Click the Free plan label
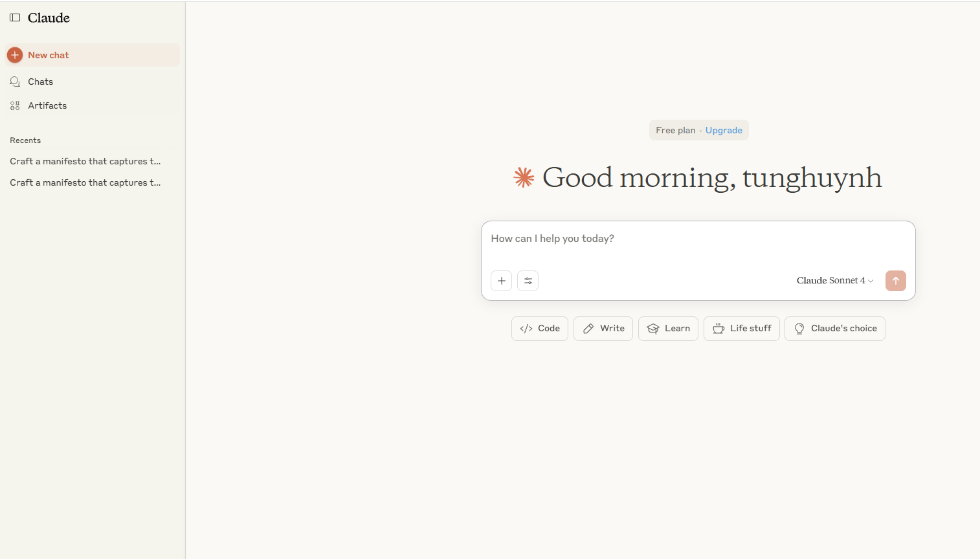 click(675, 130)
